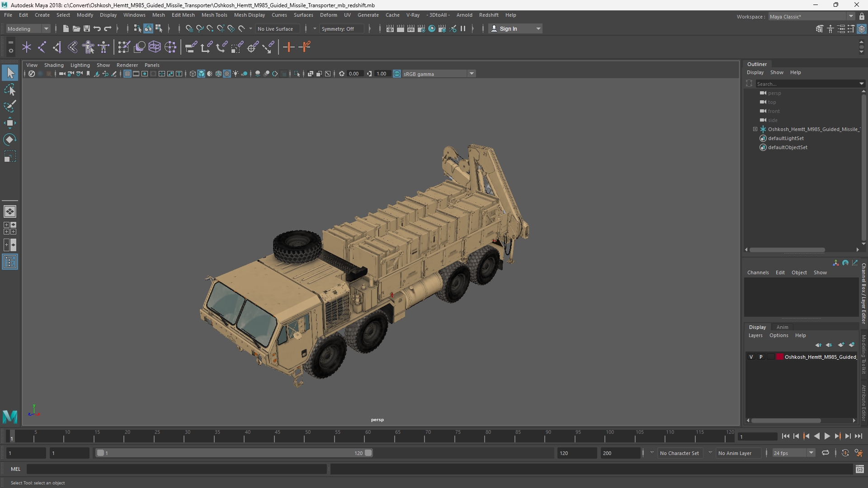Redo the last action
This screenshot has width=868, height=488.
(108, 28)
